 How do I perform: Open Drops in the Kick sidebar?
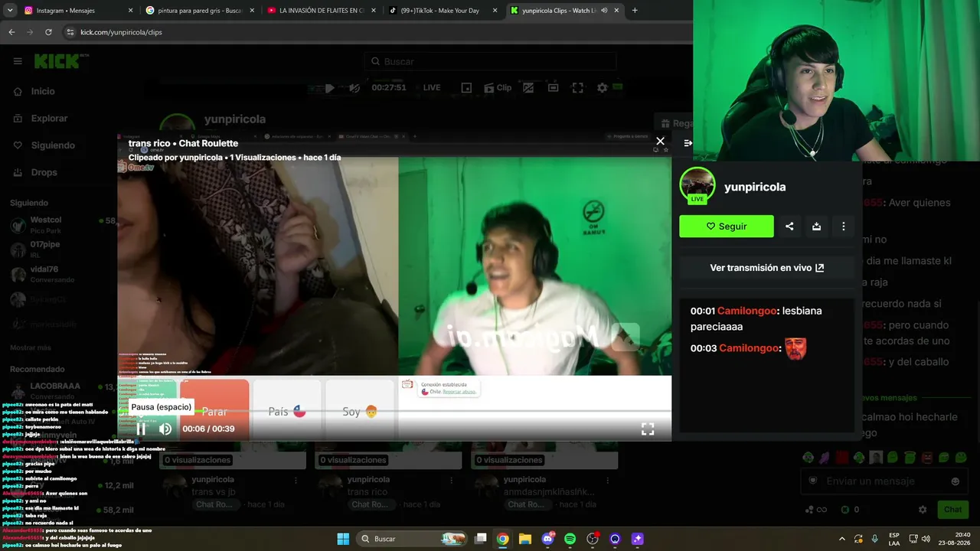pos(44,172)
